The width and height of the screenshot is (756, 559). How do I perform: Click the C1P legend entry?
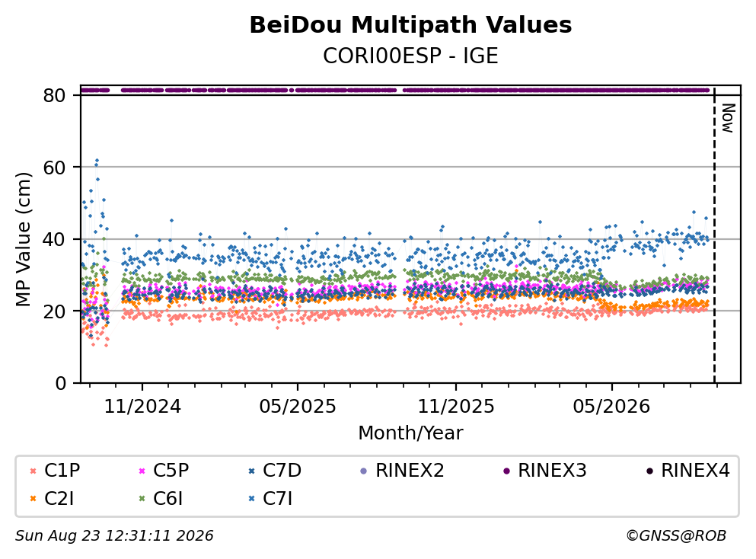55,470
